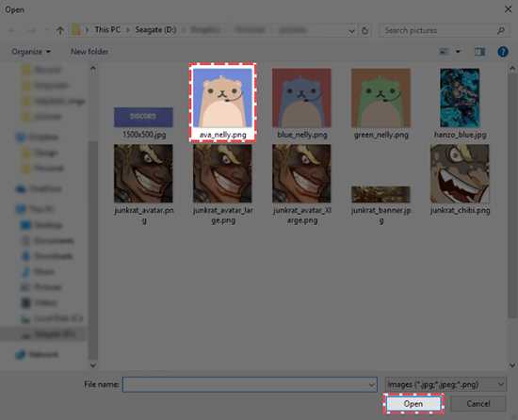Click the OneDrive cloud item in navigation pane
This screenshot has width=518, height=420.
[39, 189]
